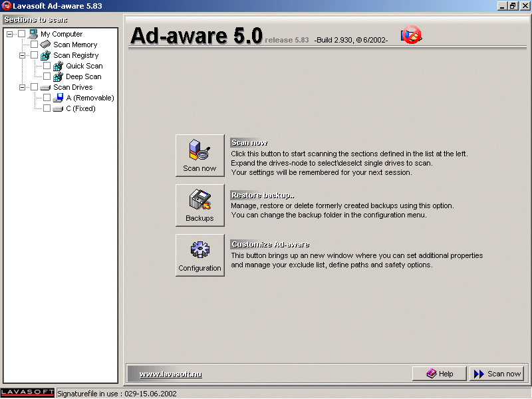Select the Scan Drives tree label
The height and width of the screenshot is (399, 532).
click(x=72, y=87)
